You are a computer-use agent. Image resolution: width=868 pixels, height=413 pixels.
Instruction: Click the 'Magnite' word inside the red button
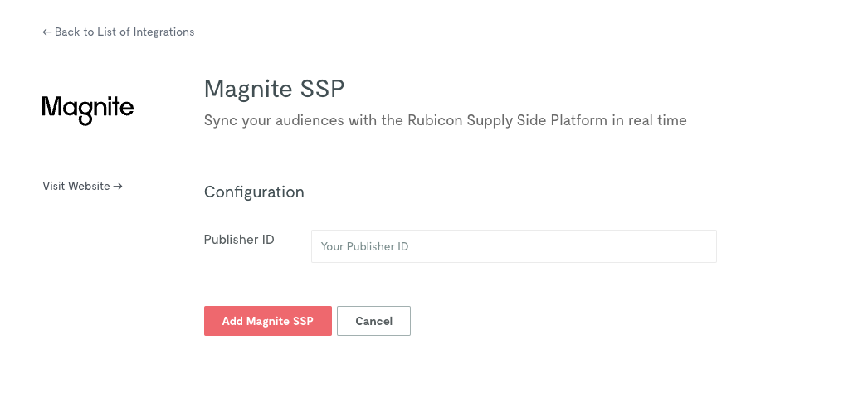click(x=268, y=321)
